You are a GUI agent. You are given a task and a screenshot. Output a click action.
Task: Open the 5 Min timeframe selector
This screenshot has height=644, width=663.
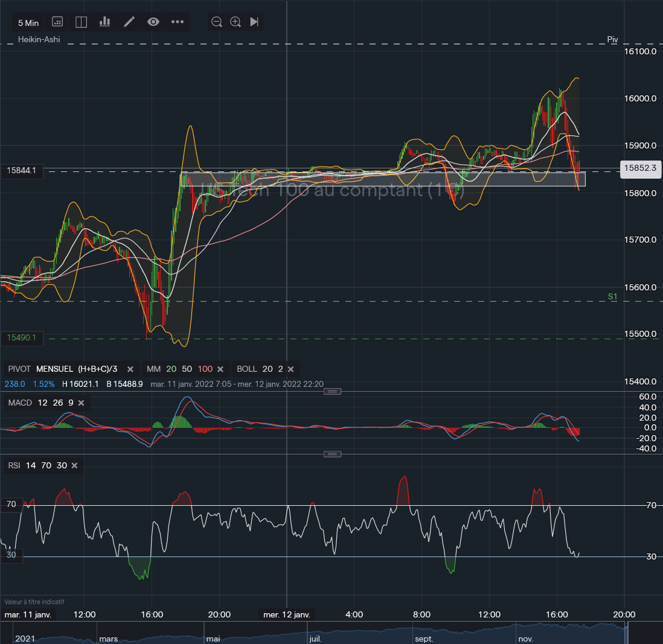click(28, 23)
